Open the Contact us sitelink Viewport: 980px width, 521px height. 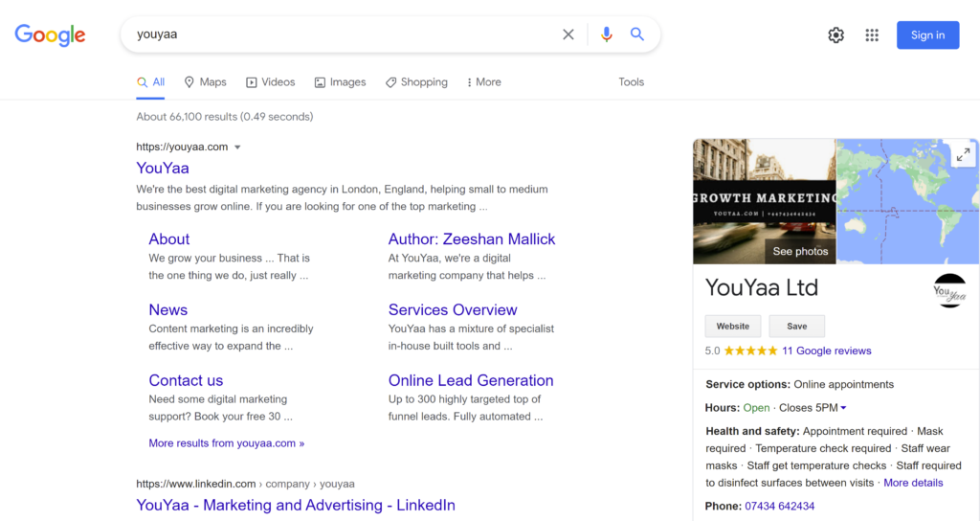point(186,380)
